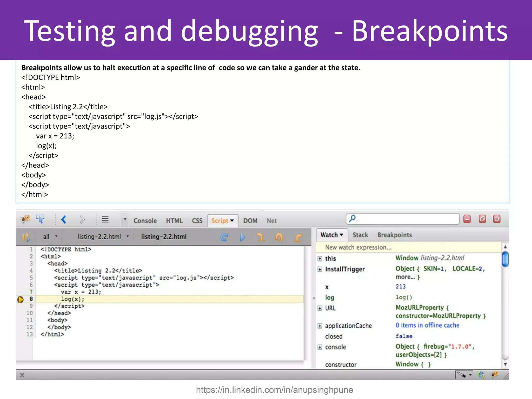Click the Continue play arrow
This screenshot has height=399, width=532.
[242, 237]
